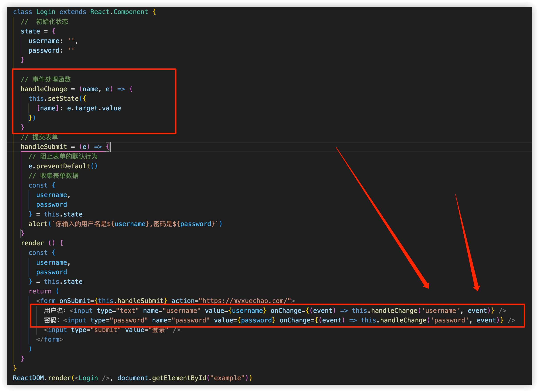Click 'return (' line
The width and height of the screenshot is (539, 392).
[44, 291]
